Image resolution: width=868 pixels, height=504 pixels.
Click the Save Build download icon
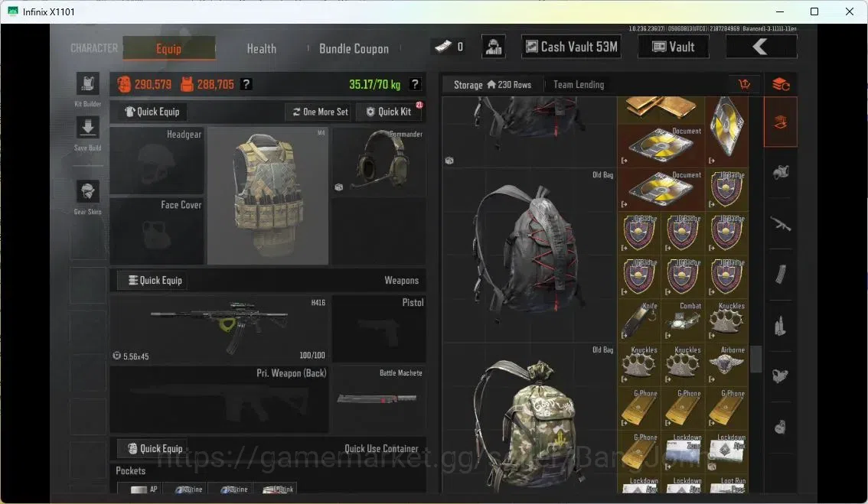click(x=87, y=128)
